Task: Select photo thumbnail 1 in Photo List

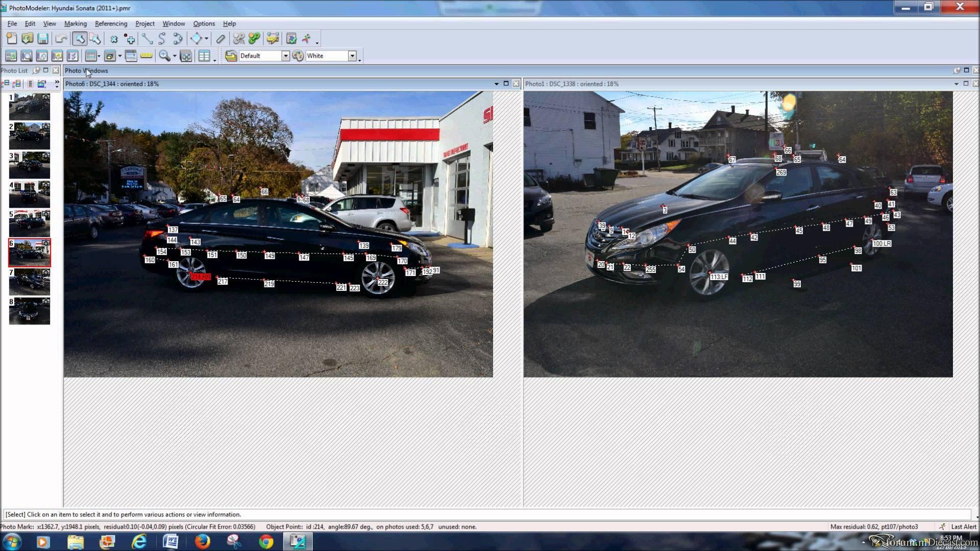Action: coord(30,107)
